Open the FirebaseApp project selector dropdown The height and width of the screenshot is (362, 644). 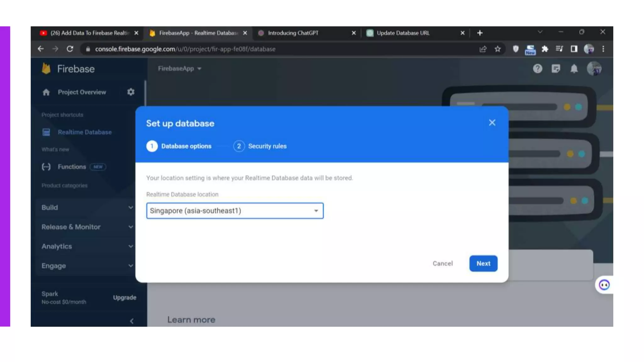point(179,69)
